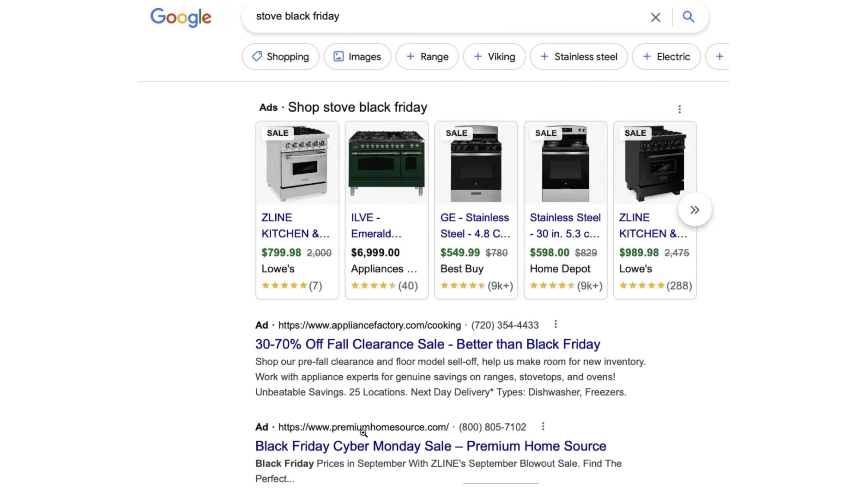Viewport: 868px width, 488px height.
Task: Click the Shopping filter chip
Action: click(x=280, y=56)
